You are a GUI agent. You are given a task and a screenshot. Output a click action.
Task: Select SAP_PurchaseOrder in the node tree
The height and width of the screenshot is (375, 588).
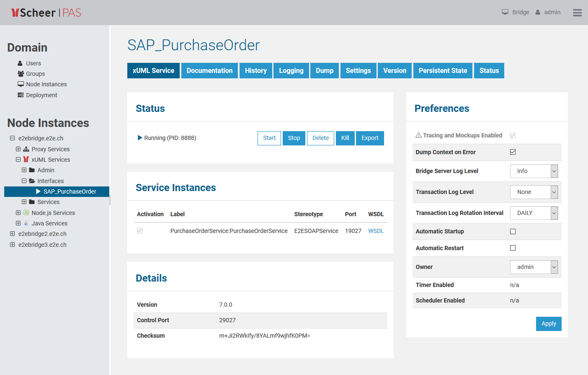point(70,191)
